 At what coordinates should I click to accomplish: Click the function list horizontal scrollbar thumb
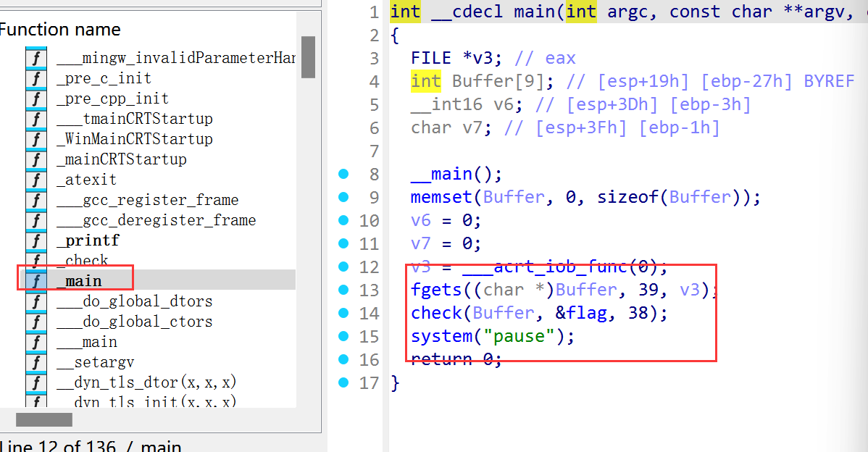44,419
